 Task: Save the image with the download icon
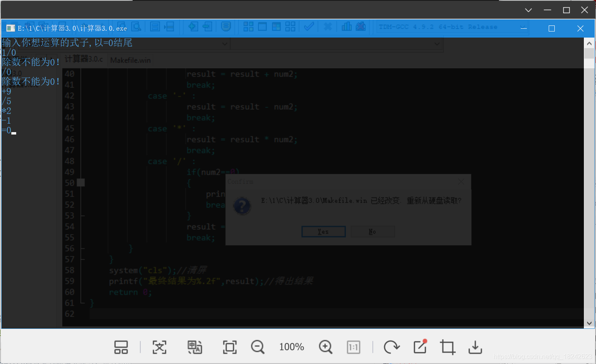[475, 347]
